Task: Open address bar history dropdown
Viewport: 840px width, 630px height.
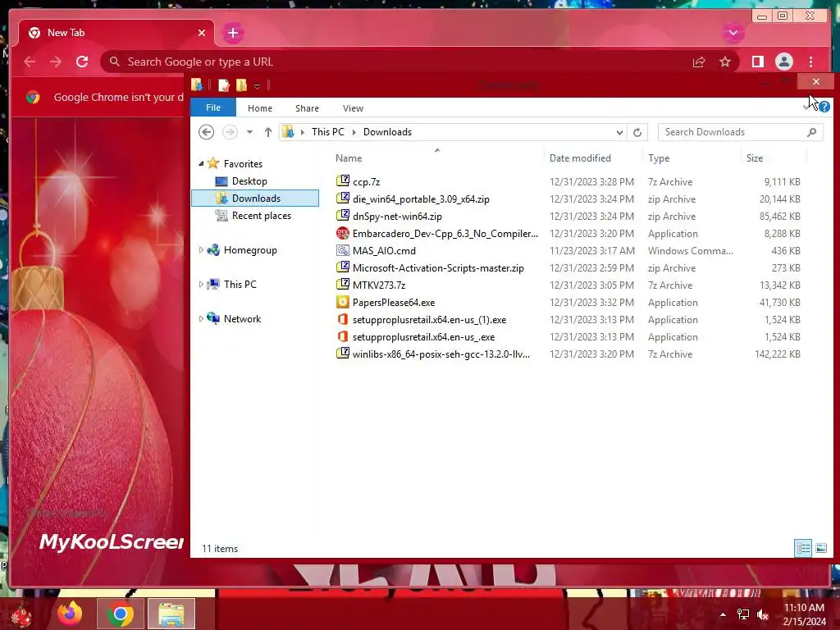Action: (619, 132)
